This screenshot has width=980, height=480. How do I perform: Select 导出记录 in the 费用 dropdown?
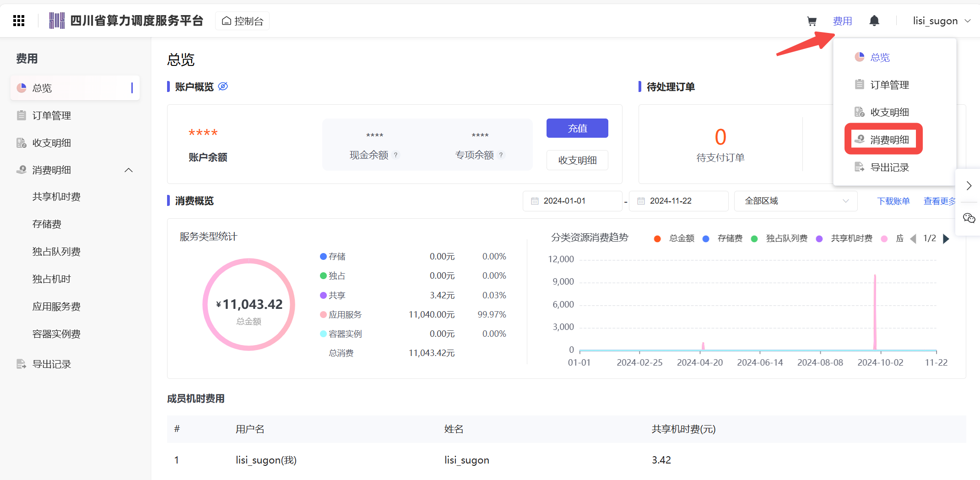[889, 167]
